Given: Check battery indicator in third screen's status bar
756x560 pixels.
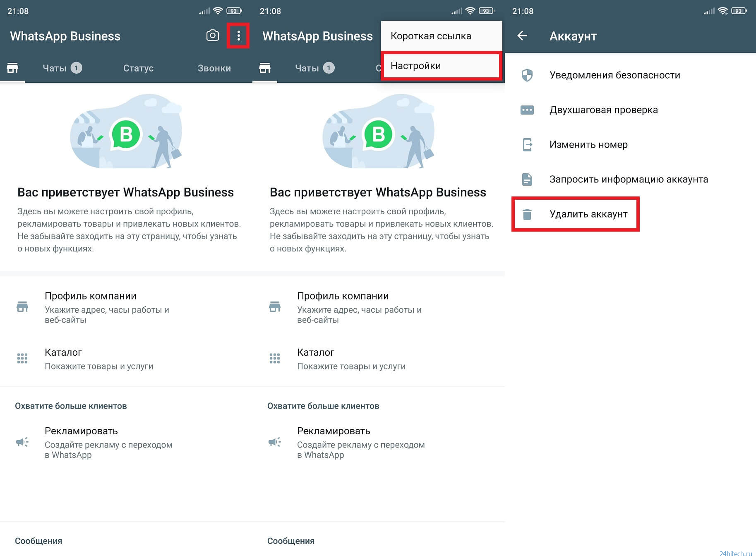Looking at the screenshot, I should pyautogui.click(x=739, y=11).
